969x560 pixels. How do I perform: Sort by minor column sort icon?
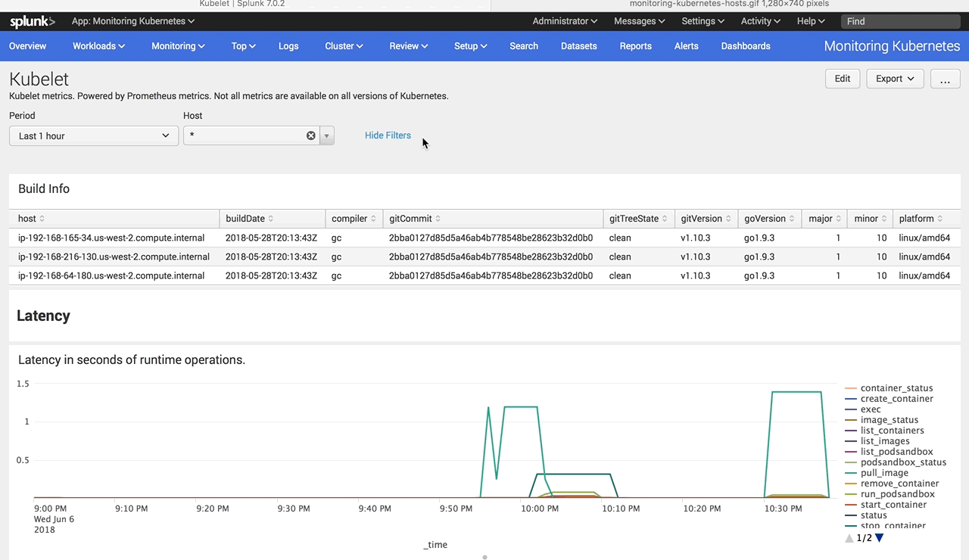point(883,219)
